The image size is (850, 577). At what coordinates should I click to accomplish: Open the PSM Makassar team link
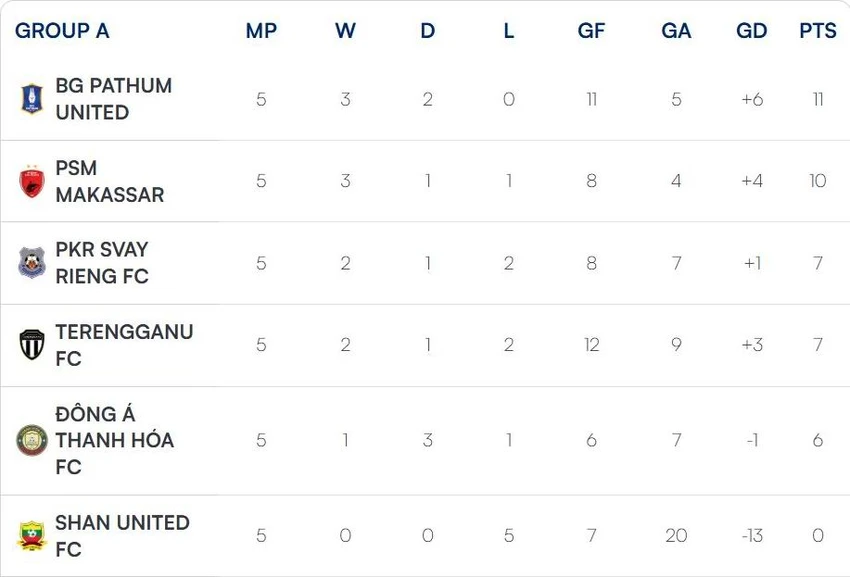click(x=110, y=181)
